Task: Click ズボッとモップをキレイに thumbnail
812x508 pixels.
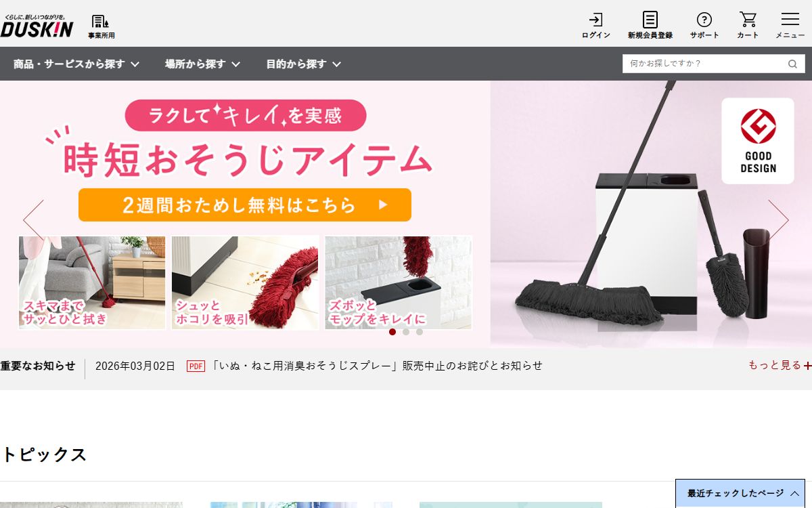Action: 399,282
